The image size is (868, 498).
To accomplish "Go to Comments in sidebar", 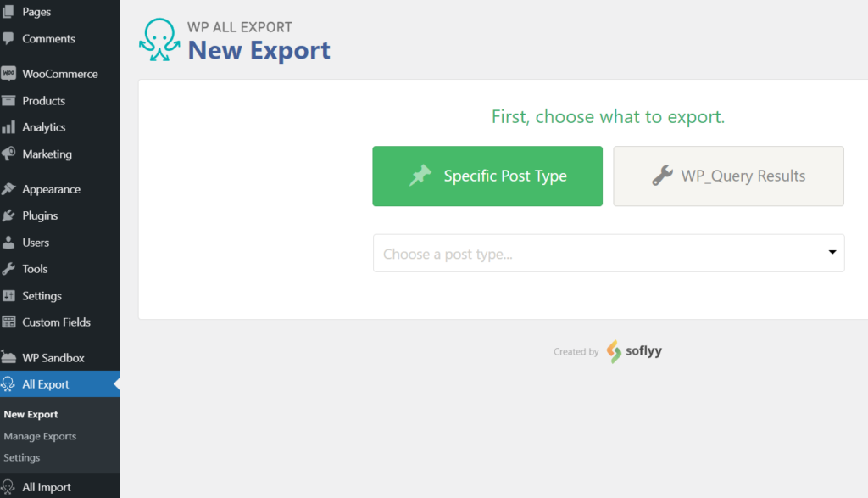I will (48, 39).
